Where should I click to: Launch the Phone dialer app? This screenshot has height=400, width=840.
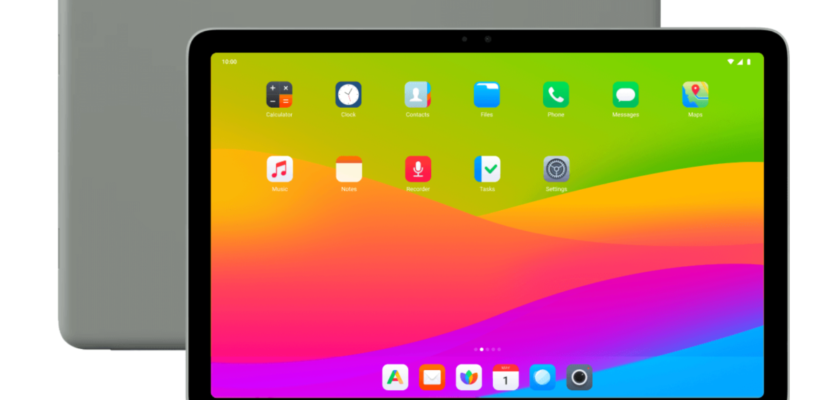(556, 95)
